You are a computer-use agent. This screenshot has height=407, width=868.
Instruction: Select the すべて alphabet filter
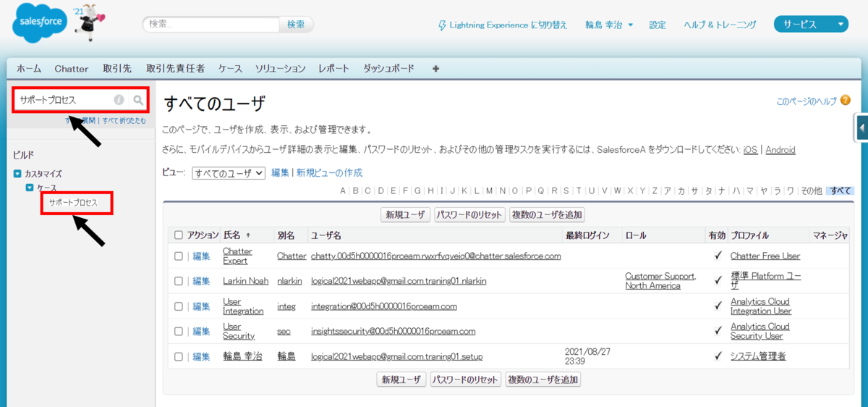pos(841,191)
